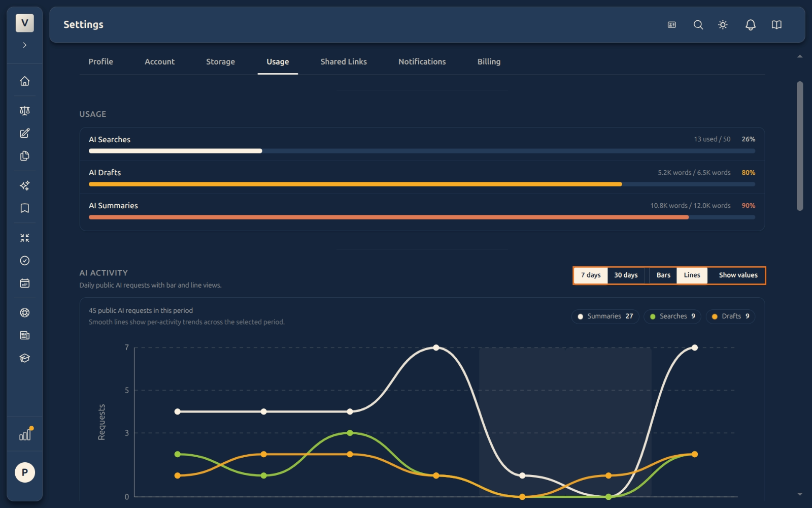Image resolution: width=812 pixels, height=508 pixels.
Task: Toggle light theme with the sun icon
Action: 723,25
